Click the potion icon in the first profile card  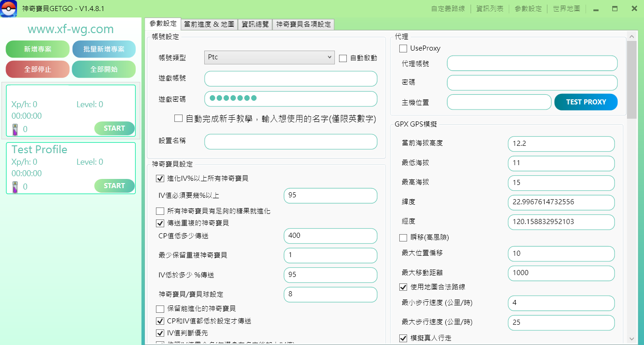(15, 129)
